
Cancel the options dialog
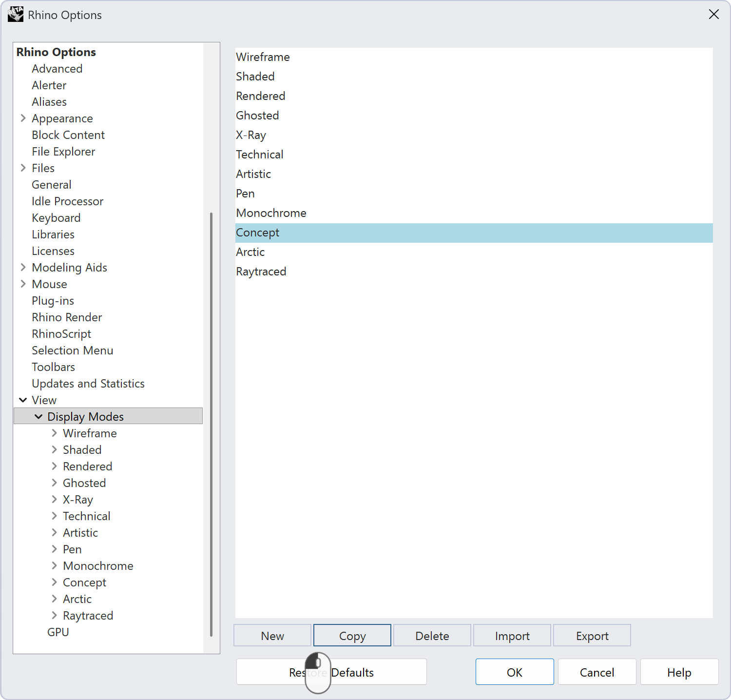coord(597,672)
